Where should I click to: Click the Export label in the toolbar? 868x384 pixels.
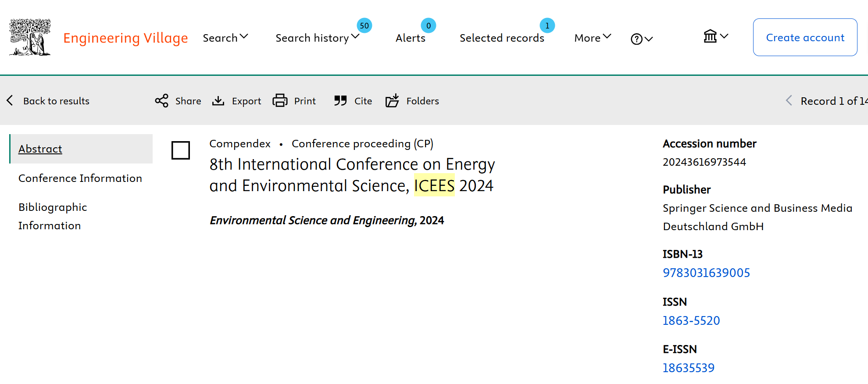tap(246, 101)
